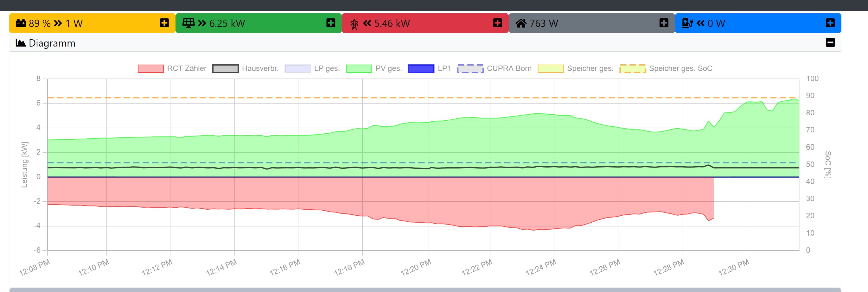The height and width of the screenshot is (292, 868).
Task: Toggle CUPRA Born dashed series swatch
Action: pos(470,69)
